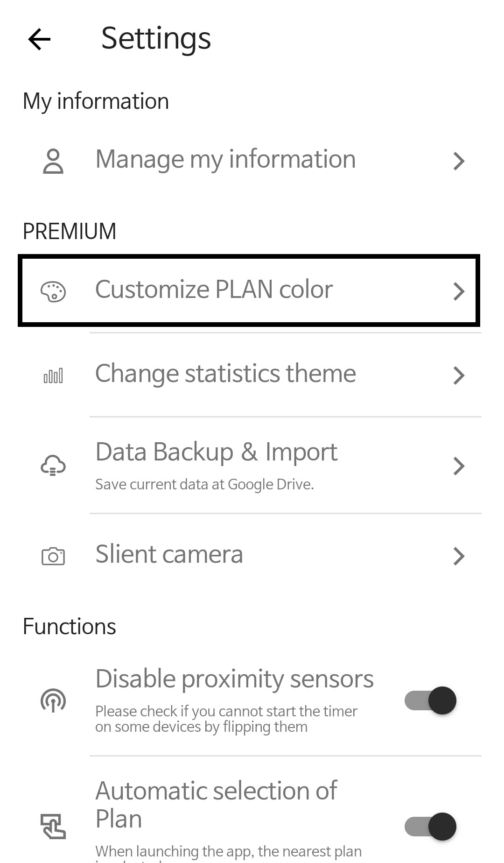504x863 pixels.
Task: Select the Settings title heading
Action: [156, 39]
